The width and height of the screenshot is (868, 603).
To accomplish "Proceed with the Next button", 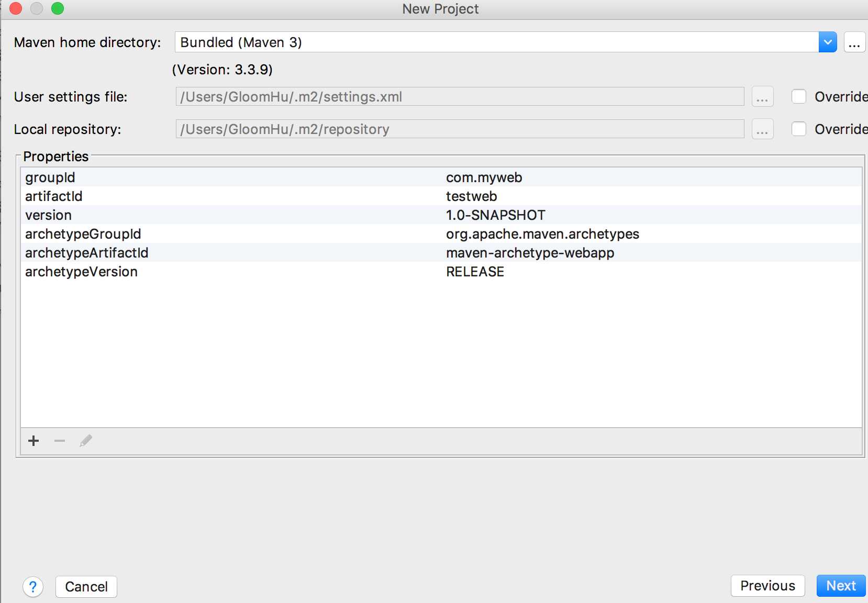I will pos(841,586).
